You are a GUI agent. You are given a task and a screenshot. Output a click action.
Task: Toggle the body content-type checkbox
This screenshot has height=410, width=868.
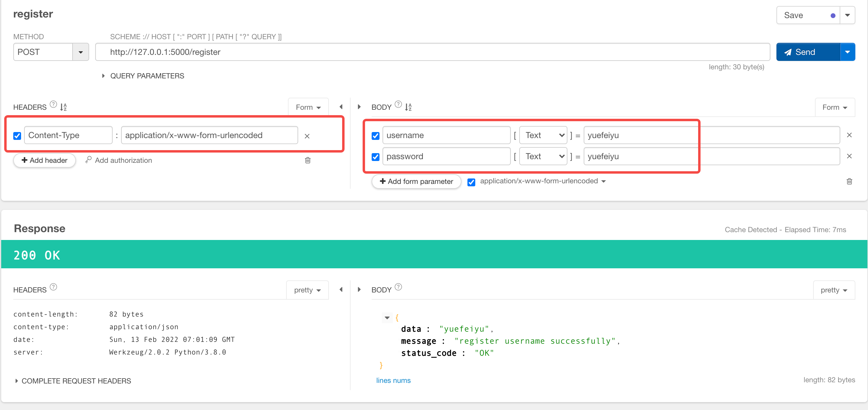click(x=471, y=182)
